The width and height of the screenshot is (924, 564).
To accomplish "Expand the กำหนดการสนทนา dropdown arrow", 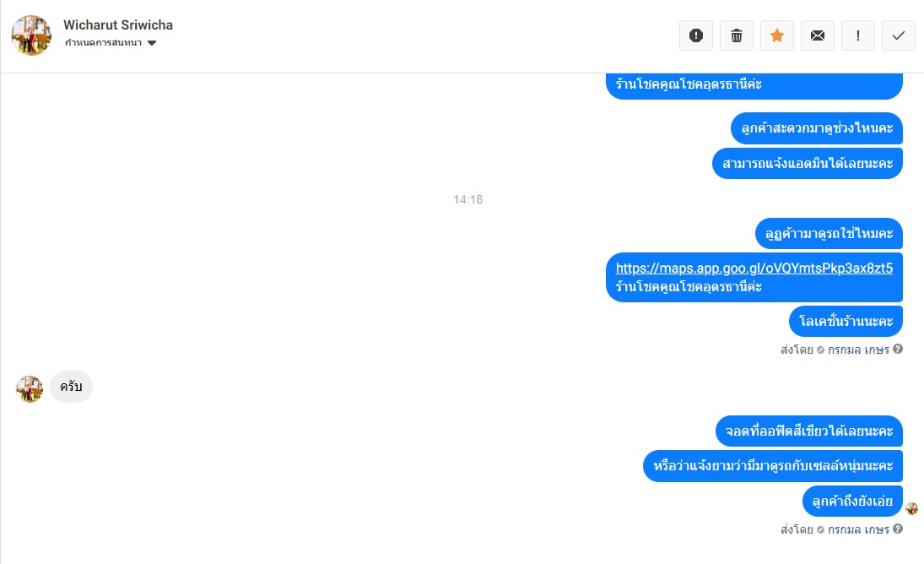I will pos(152,43).
